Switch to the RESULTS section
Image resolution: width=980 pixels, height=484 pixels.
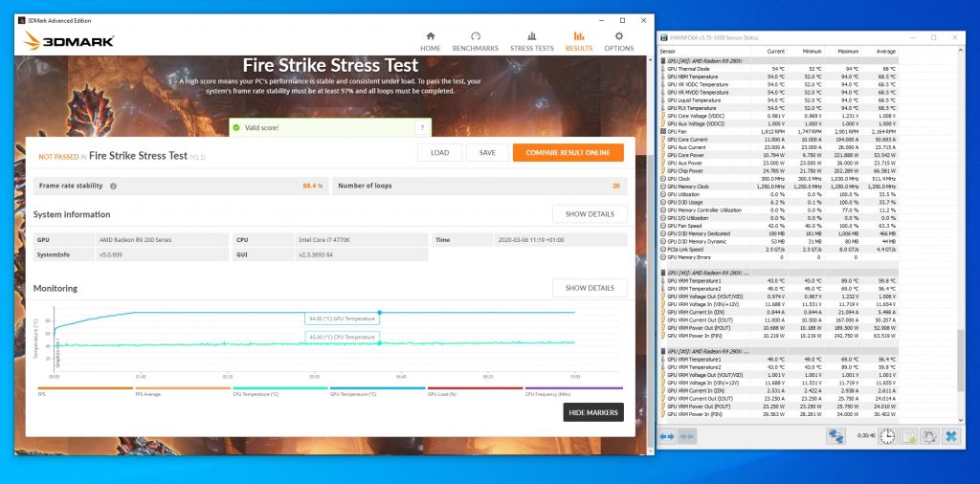point(579,42)
